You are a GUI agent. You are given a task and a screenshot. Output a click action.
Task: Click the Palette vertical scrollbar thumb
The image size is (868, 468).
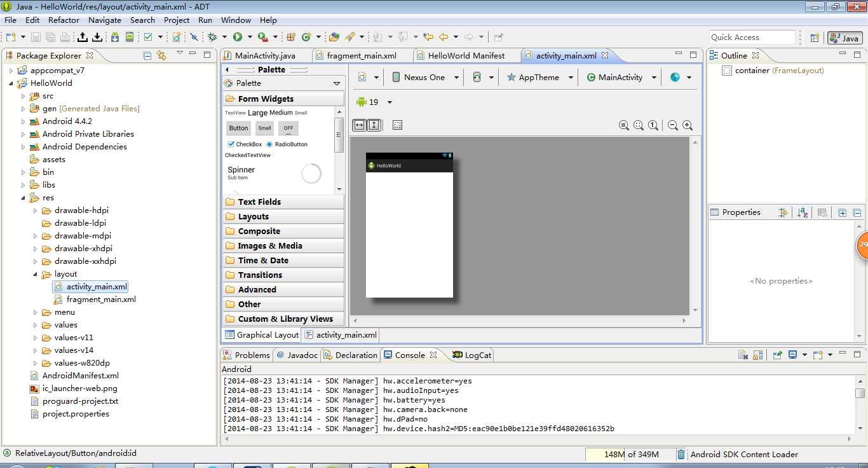pyautogui.click(x=339, y=135)
